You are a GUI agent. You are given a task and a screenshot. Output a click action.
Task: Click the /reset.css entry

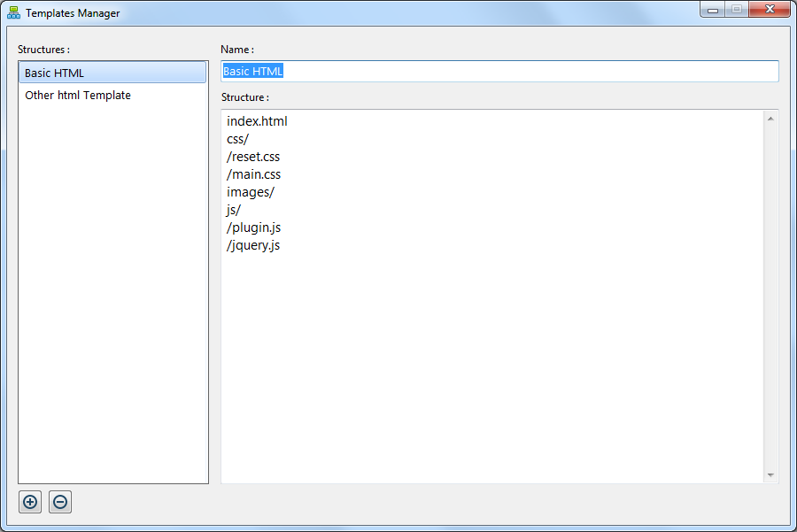254,157
